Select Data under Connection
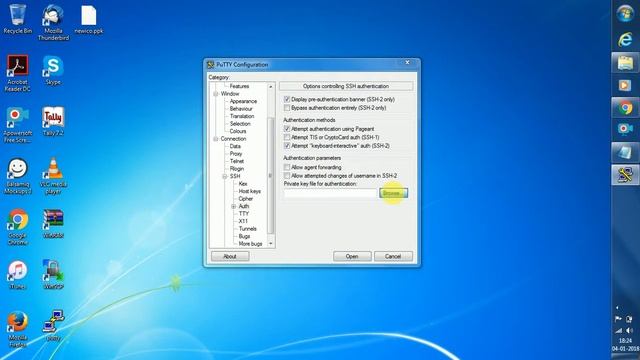The height and width of the screenshot is (360, 640). 235,146
